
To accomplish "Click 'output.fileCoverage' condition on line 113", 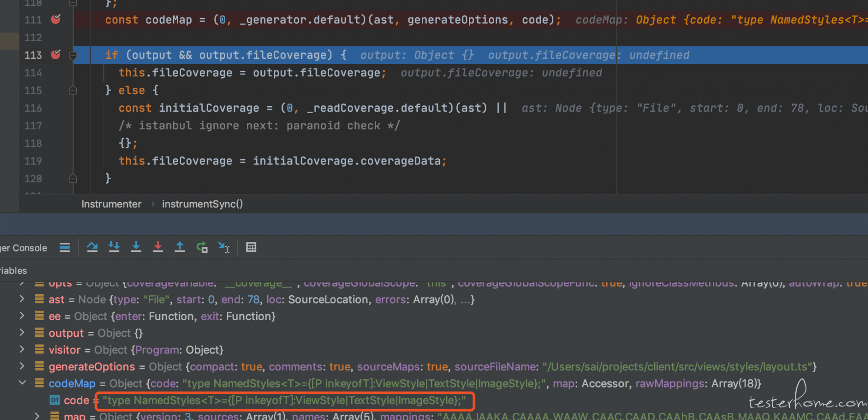I will [266, 55].
